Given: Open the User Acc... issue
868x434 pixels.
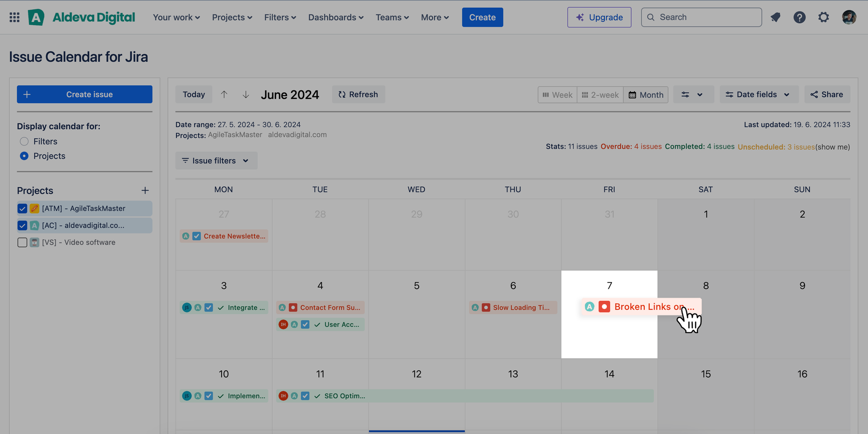Looking at the screenshot, I should (x=320, y=325).
